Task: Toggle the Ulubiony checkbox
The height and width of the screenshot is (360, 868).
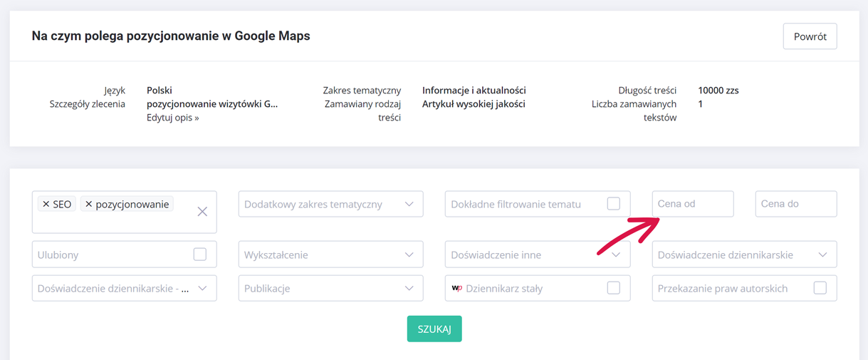Action: 200,254
